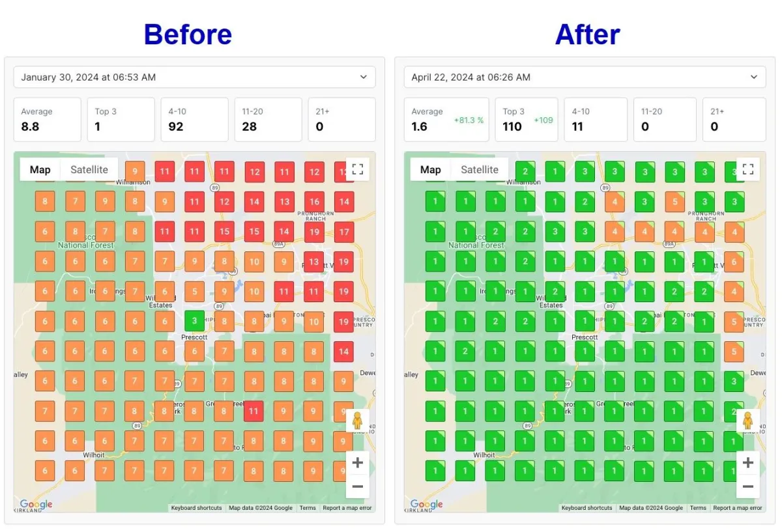The image size is (782, 532).
Task: Open the April 22, 2024 date dropdown
Action: [585, 77]
